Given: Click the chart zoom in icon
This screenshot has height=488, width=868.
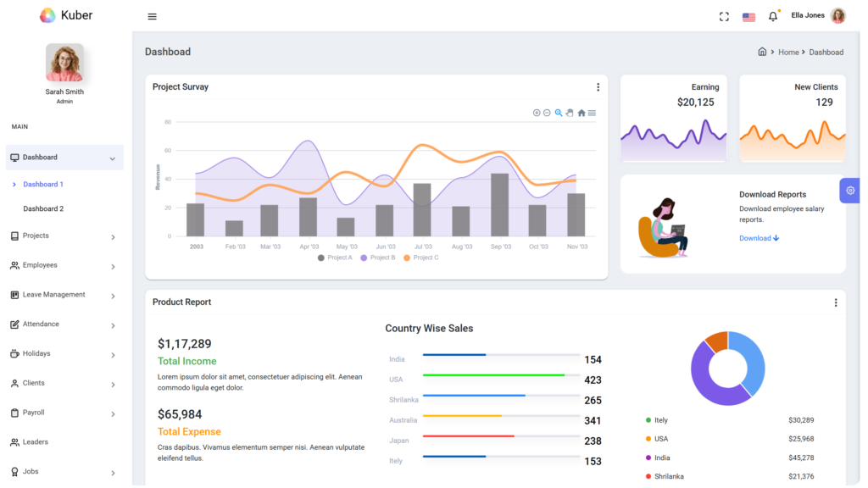Looking at the screenshot, I should pyautogui.click(x=537, y=113).
